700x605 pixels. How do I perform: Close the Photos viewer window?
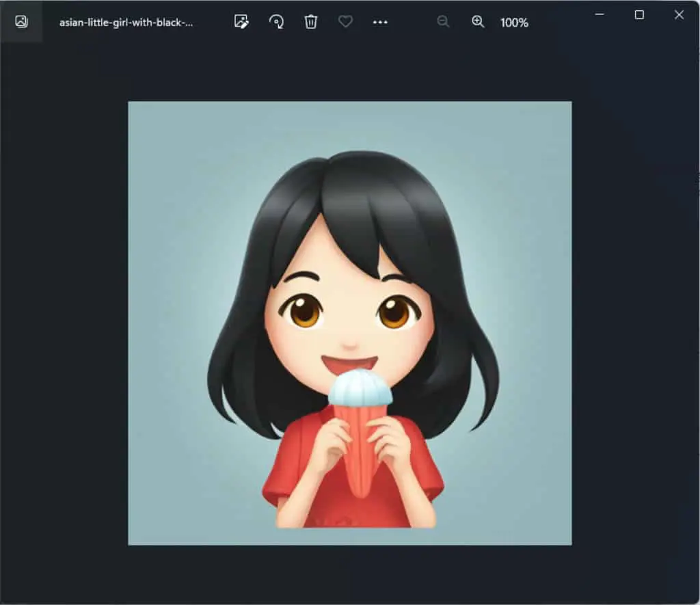point(679,15)
